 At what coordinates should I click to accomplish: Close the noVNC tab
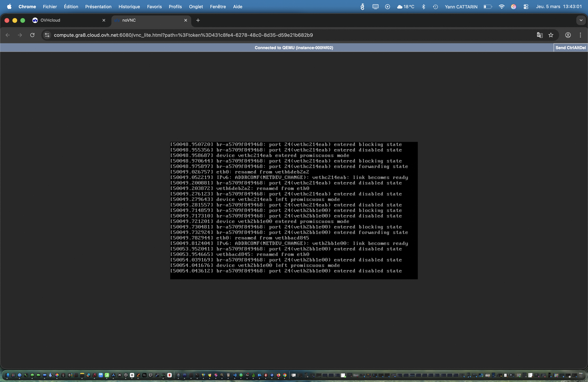click(x=186, y=20)
